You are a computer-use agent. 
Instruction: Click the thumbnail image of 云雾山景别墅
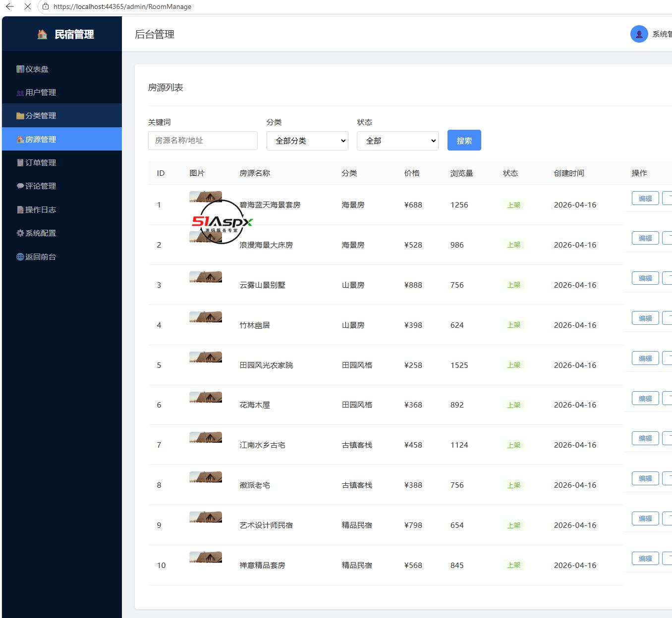[x=206, y=277]
